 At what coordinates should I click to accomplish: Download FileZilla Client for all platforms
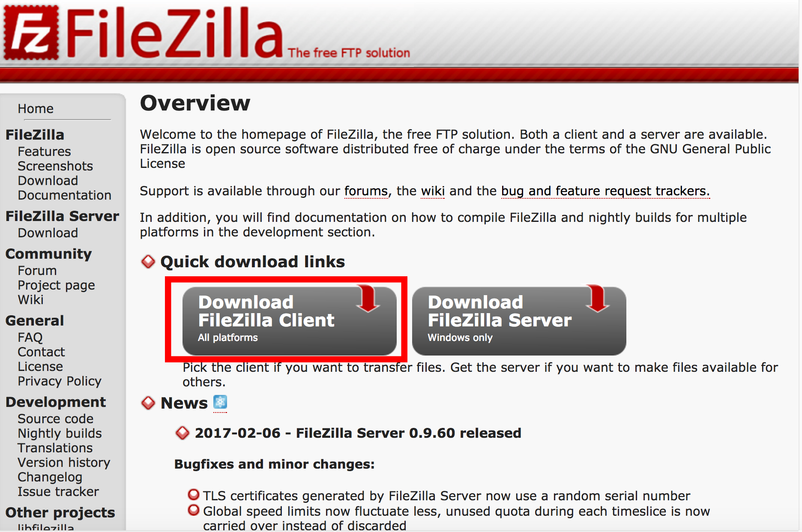click(x=290, y=321)
